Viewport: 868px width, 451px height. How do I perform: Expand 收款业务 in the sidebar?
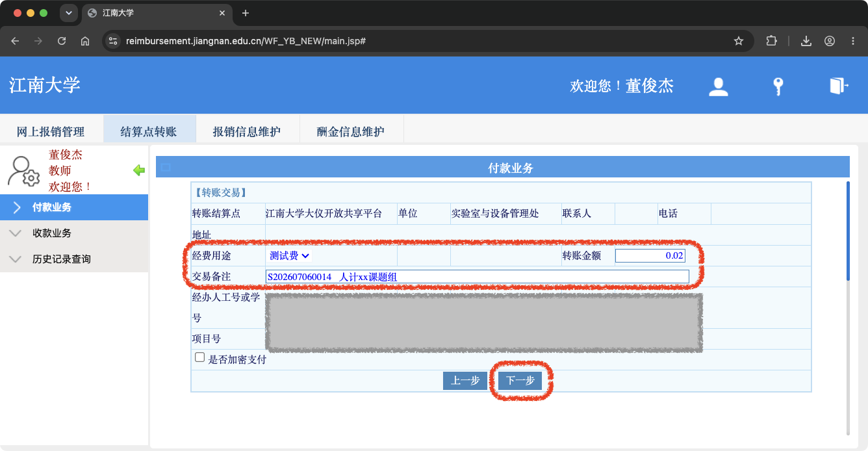(x=74, y=233)
